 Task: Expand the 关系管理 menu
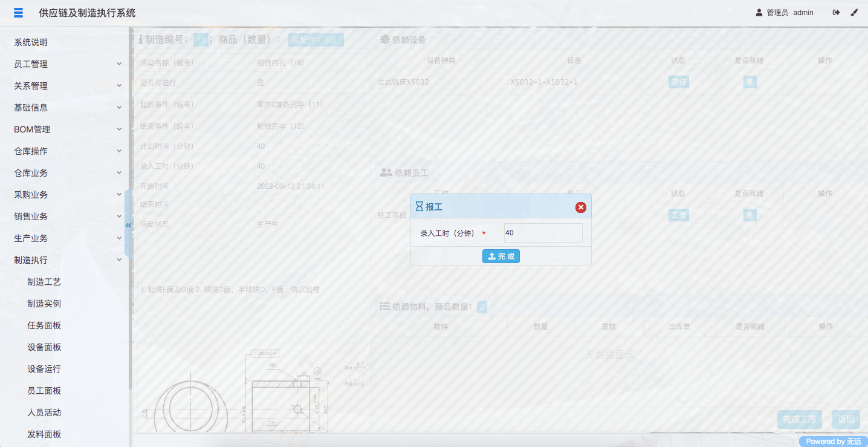[66, 86]
